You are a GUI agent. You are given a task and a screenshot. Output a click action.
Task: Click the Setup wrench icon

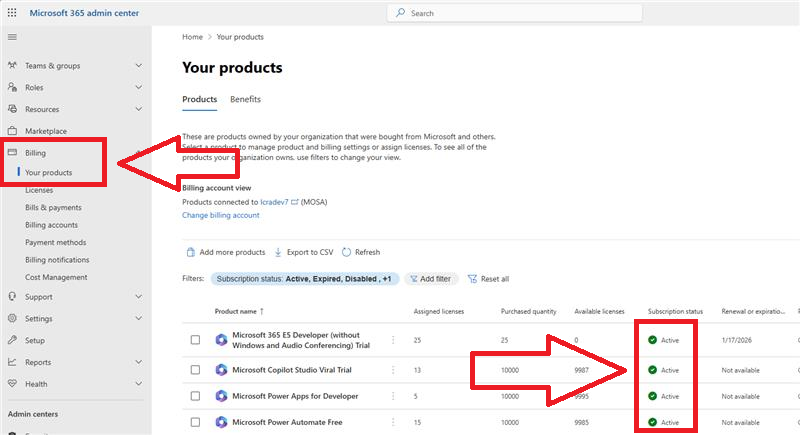(x=12, y=340)
